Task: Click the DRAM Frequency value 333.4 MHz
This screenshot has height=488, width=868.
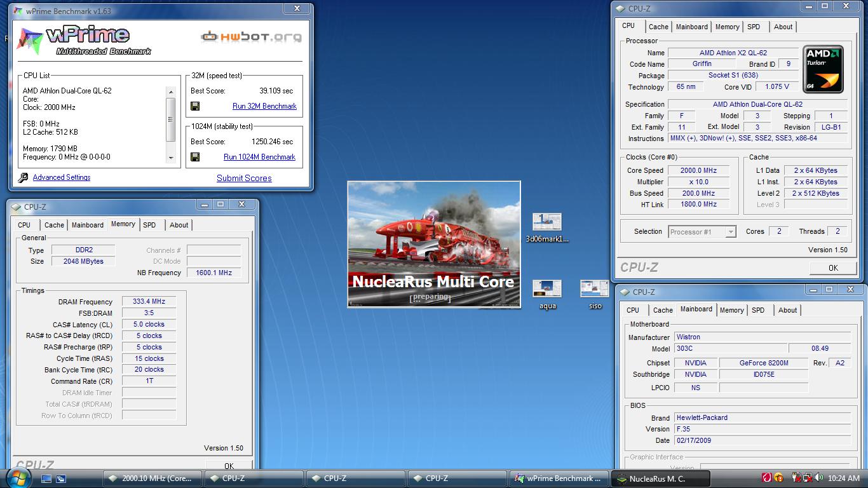Action: pyautogui.click(x=149, y=302)
